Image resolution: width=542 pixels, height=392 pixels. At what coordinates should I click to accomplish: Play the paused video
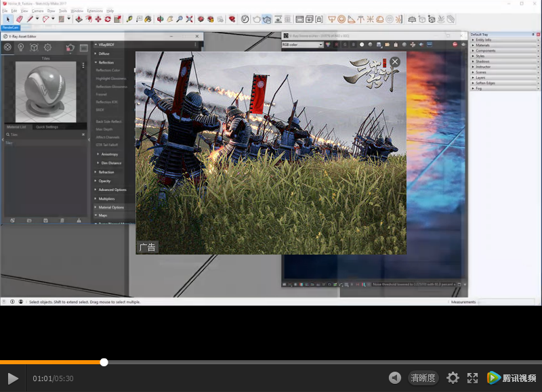coord(13,378)
